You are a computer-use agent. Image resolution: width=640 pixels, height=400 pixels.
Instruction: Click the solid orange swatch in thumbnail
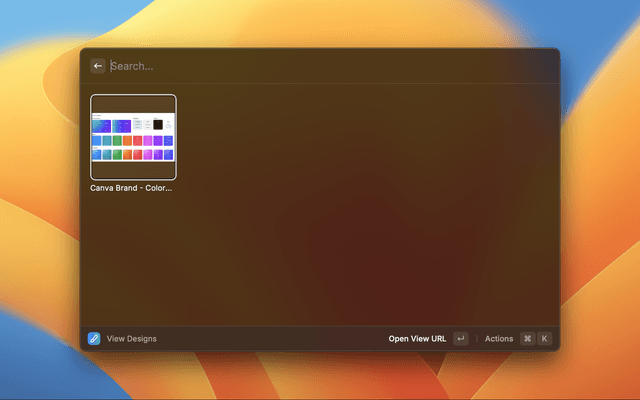(x=128, y=141)
